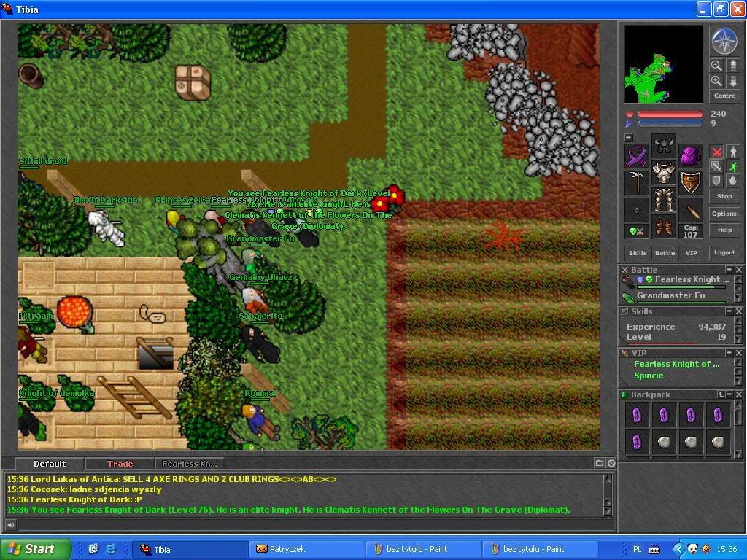Select the leather boots slot

pyautogui.click(x=664, y=227)
